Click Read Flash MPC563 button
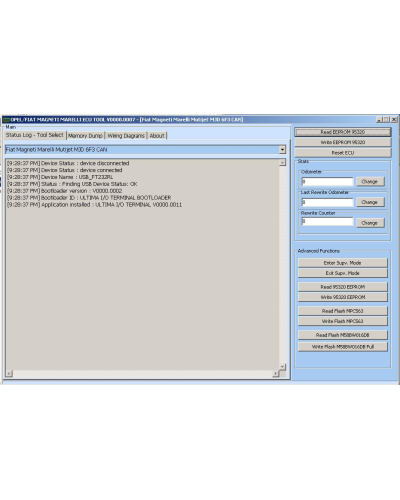 [x=343, y=311]
